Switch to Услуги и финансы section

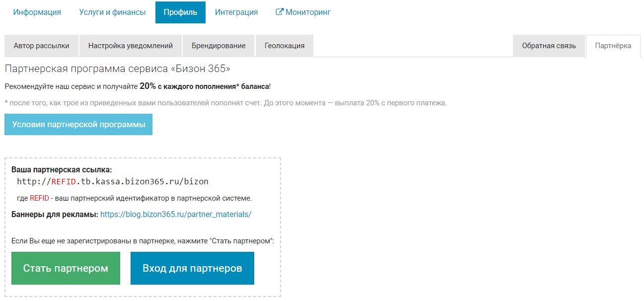pos(112,12)
